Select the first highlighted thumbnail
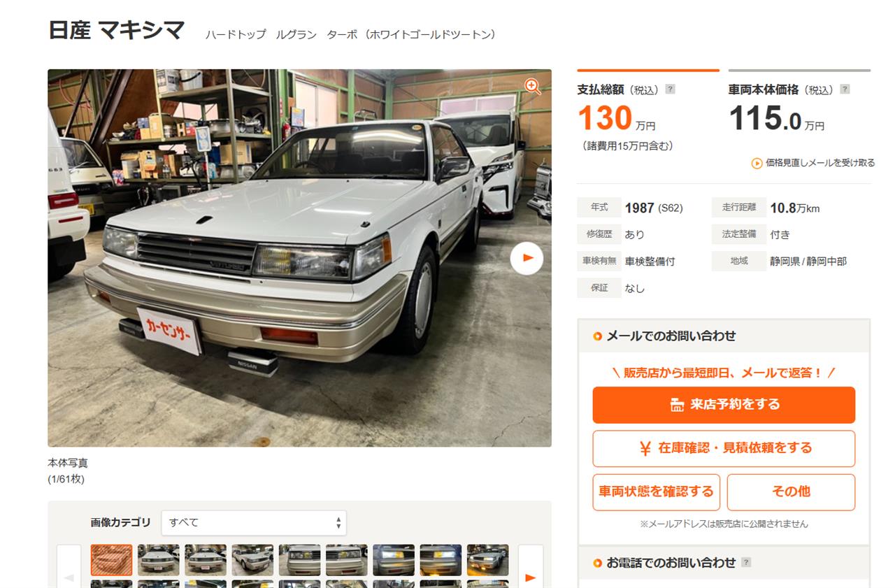 point(111,560)
